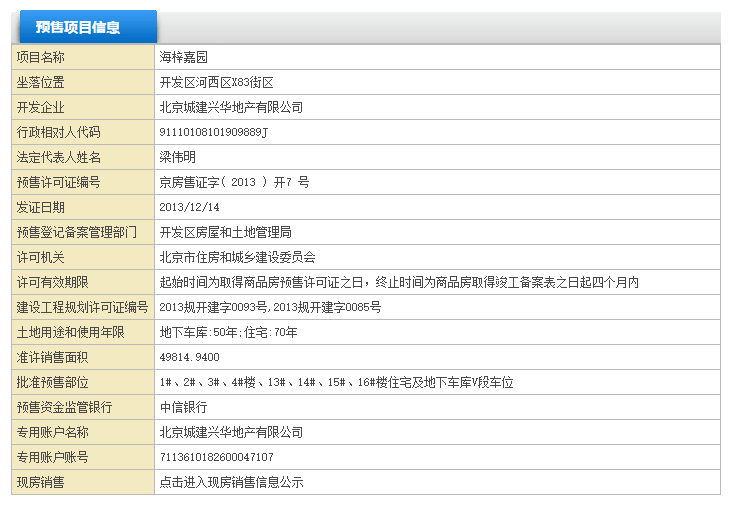Image resolution: width=735 pixels, height=505 pixels.
Task: Click the developer name in the 开发企业 row
Action: tap(231, 107)
